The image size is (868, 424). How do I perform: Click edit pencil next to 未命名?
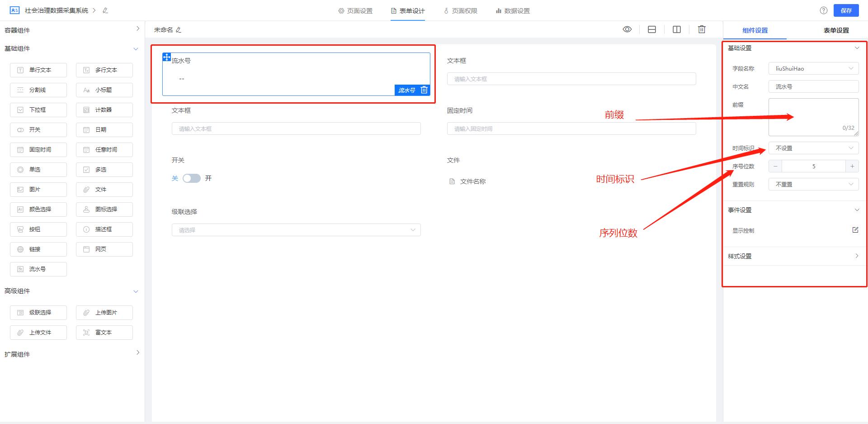point(179,30)
